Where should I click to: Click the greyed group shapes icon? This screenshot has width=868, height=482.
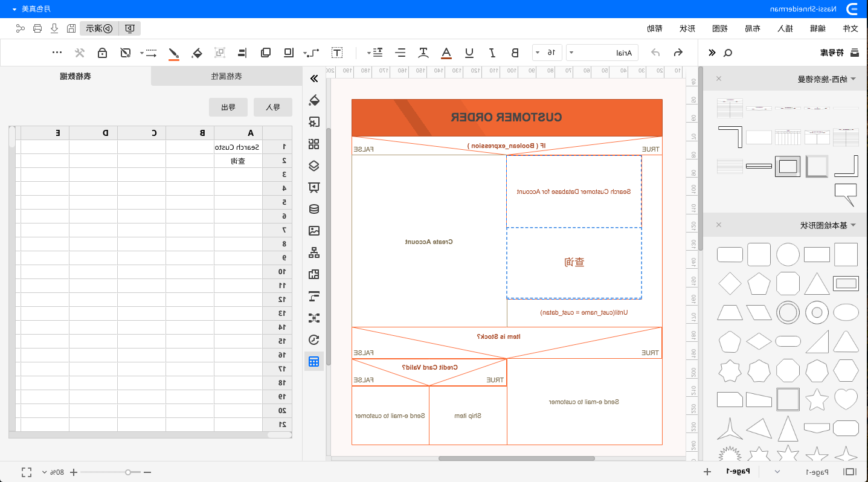tap(220, 53)
